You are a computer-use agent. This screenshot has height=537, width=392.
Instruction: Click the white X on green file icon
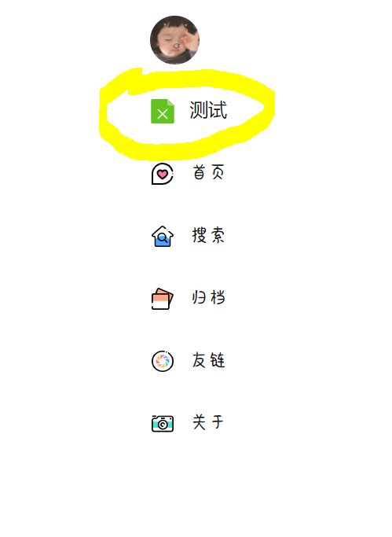tap(163, 114)
